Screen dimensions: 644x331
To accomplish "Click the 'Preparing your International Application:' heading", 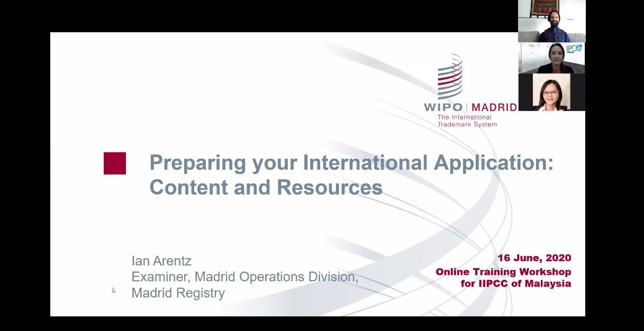I will (x=351, y=163).
